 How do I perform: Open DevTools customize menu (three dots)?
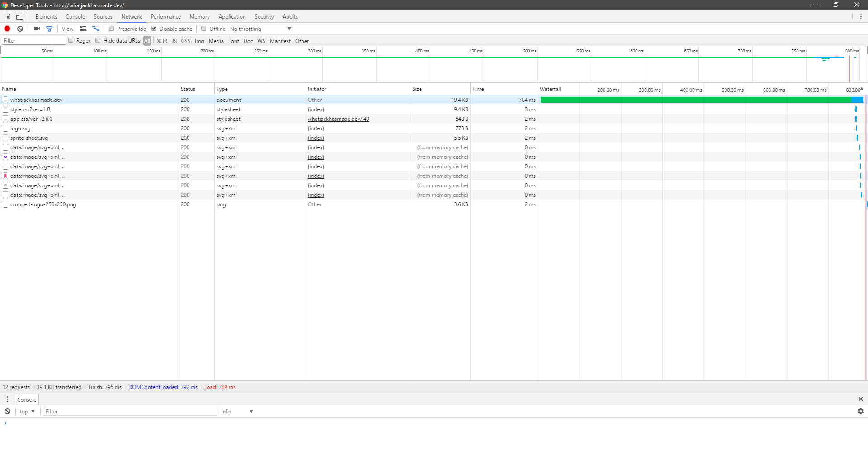pyautogui.click(x=861, y=17)
